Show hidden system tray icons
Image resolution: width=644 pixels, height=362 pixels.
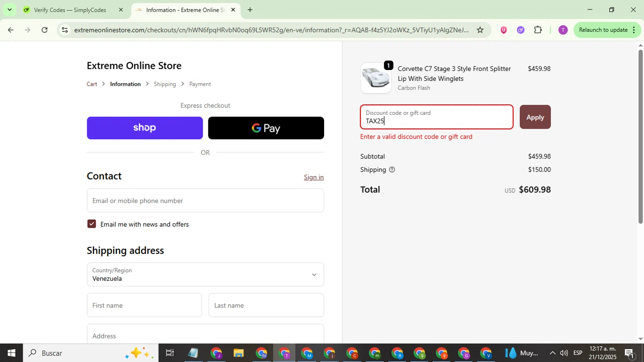[552, 353]
